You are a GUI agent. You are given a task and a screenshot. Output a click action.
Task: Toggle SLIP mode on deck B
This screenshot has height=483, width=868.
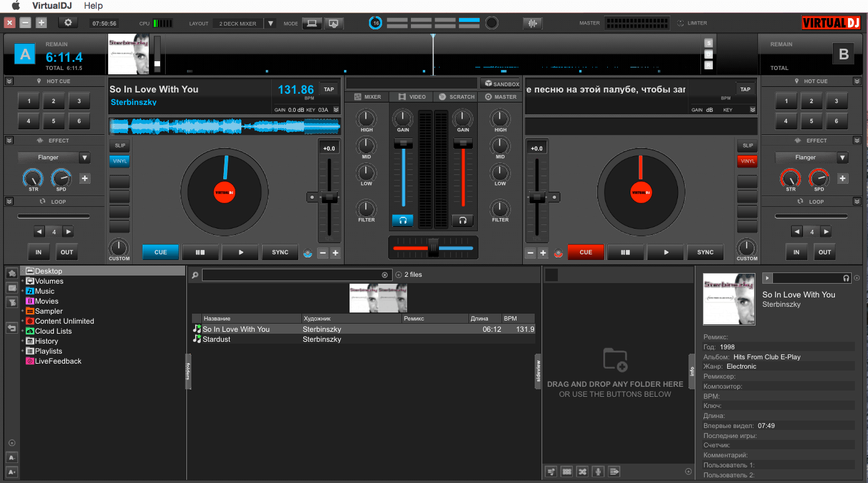pyautogui.click(x=747, y=146)
